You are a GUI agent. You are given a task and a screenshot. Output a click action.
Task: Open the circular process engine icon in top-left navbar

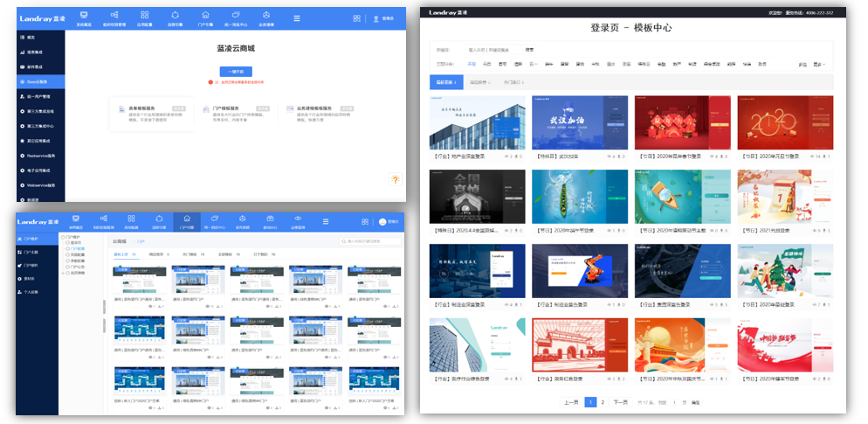pos(175,15)
